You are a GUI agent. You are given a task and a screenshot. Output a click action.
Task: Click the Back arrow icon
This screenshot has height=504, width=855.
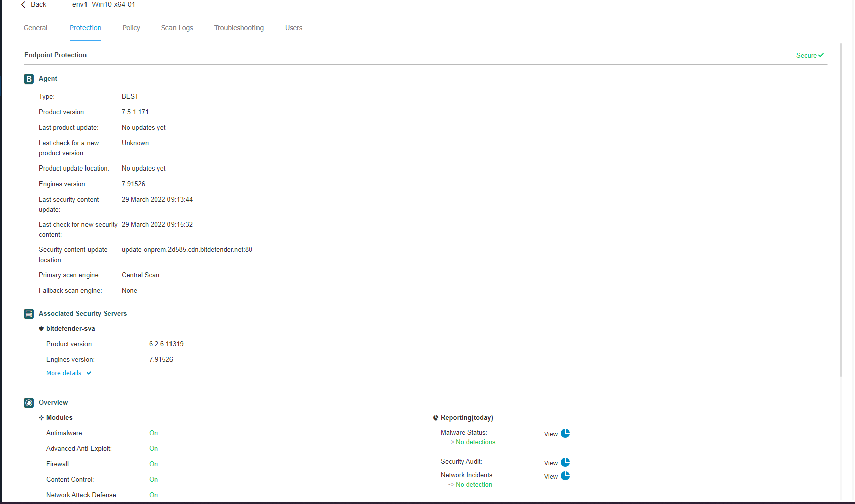click(x=23, y=5)
